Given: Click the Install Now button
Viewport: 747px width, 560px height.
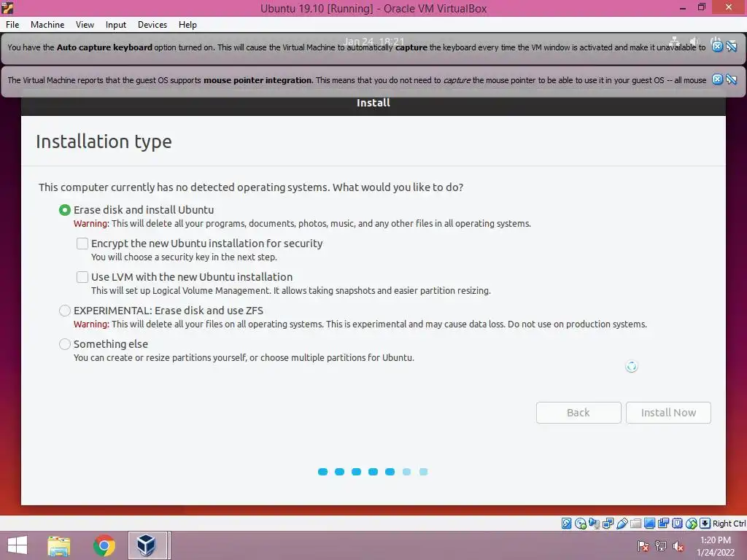Looking at the screenshot, I should (x=668, y=413).
